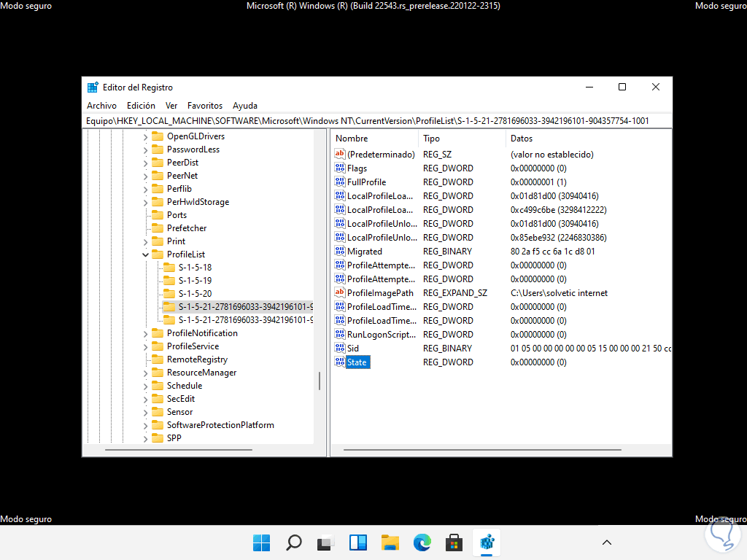The width and height of the screenshot is (747, 560).
Task: Expand the OpenGLDrivers tree node
Action: click(145, 136)
